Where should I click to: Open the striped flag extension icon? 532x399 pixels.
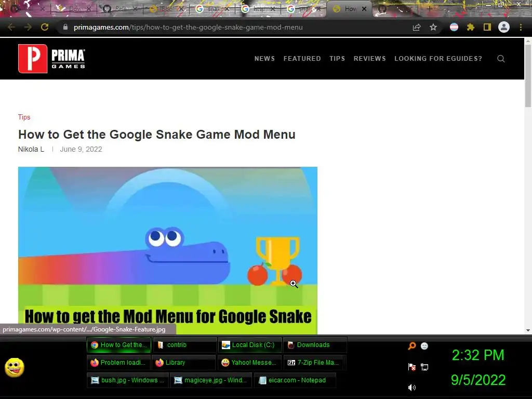tap(454, 27)
